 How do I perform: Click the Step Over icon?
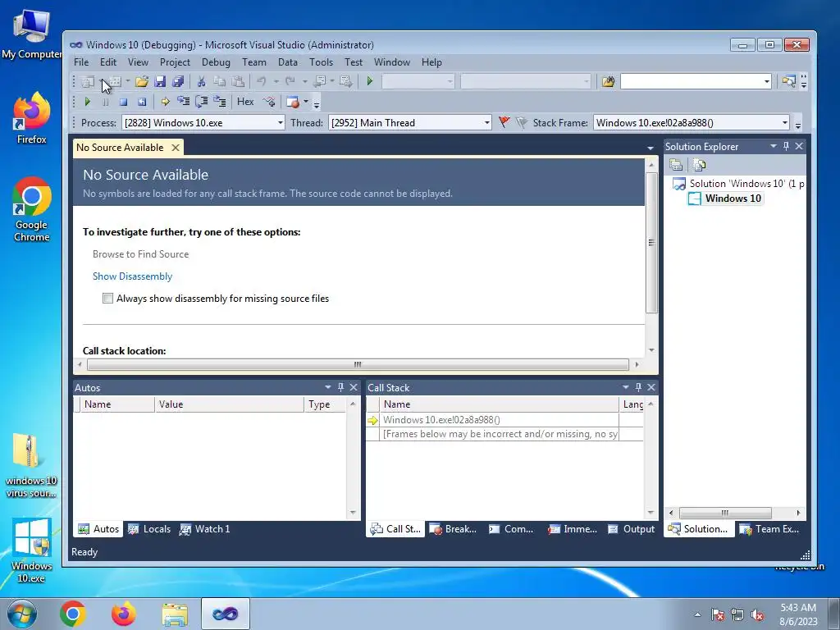click(202, 102)
